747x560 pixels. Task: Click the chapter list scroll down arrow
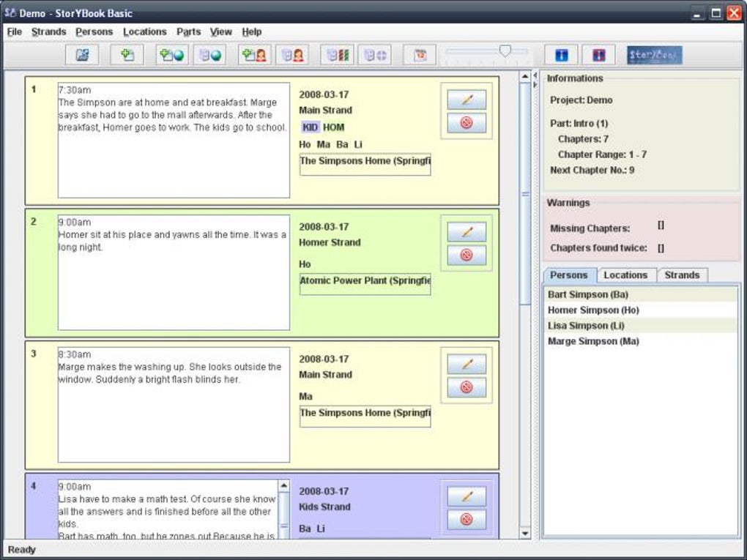(525, 534)
